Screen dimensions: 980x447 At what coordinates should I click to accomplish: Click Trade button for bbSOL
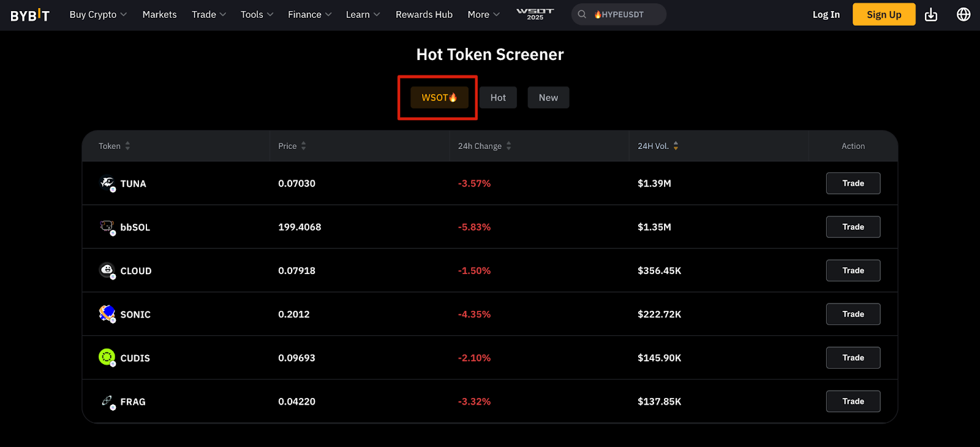853,227
